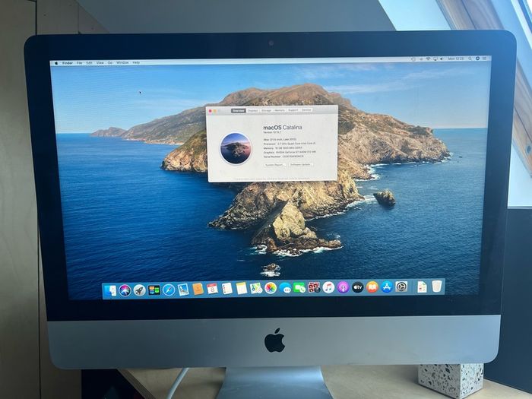Switch to the Displays tab
Viewport: 532px width, 399px height.
[253, 111]
